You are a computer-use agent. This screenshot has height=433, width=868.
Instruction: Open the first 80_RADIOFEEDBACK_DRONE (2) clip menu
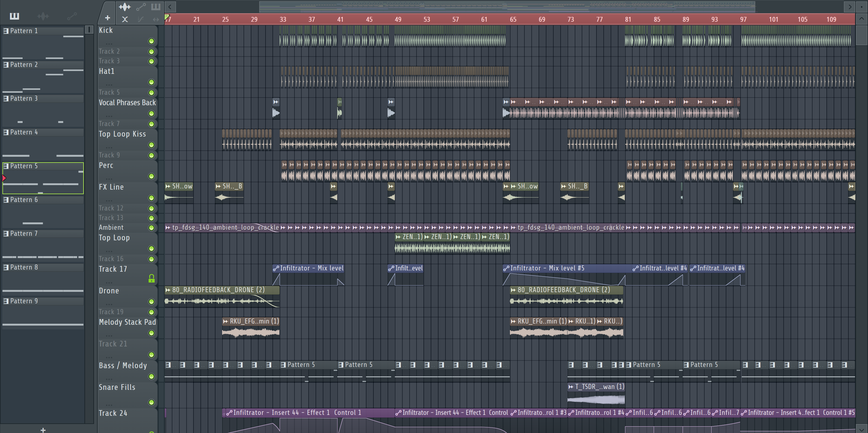(x=168, y=290)
